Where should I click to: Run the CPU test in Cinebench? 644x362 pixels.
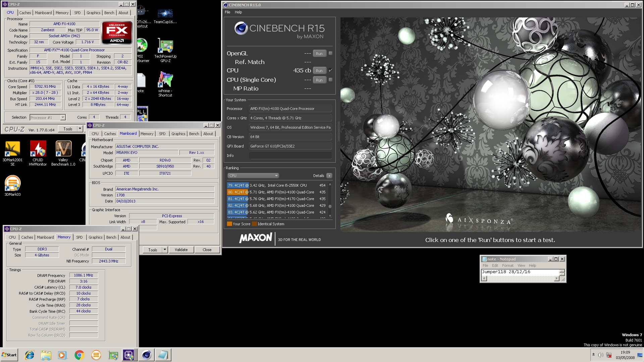(319, 70)
